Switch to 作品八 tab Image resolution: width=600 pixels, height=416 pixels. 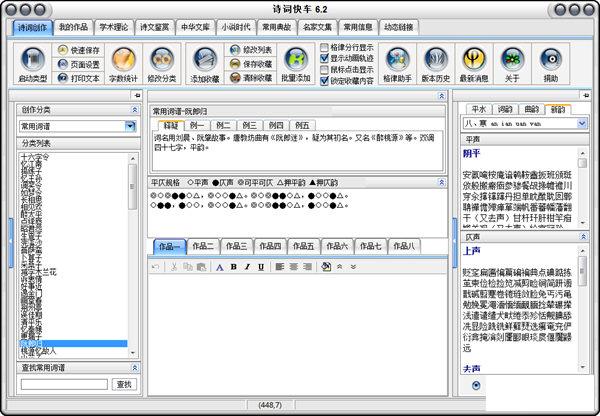404,246
